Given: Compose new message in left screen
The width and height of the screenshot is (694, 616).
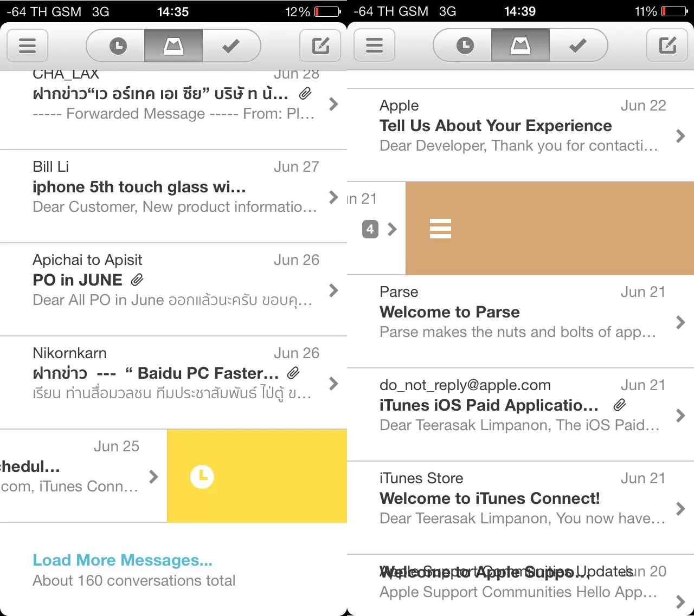Looking at the screenshot, I should point(320,46).
